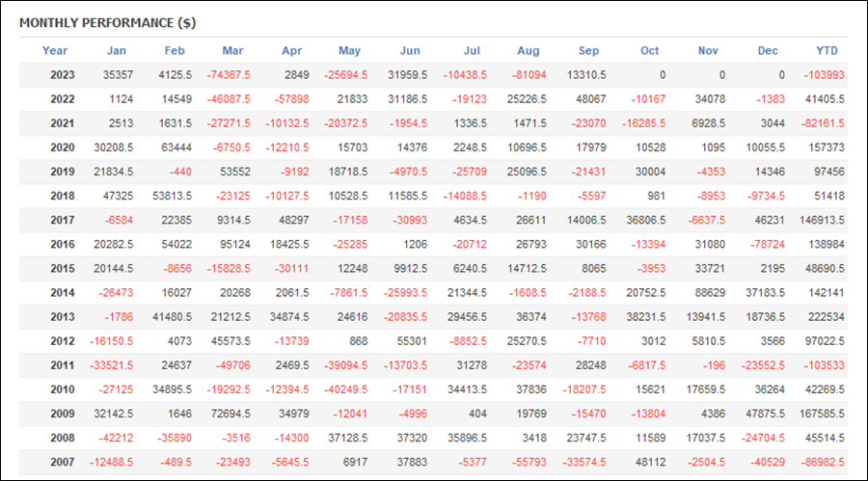868x481 pixels.
Task: Click the March 2016 value 95124
Action: click(234, 244)
